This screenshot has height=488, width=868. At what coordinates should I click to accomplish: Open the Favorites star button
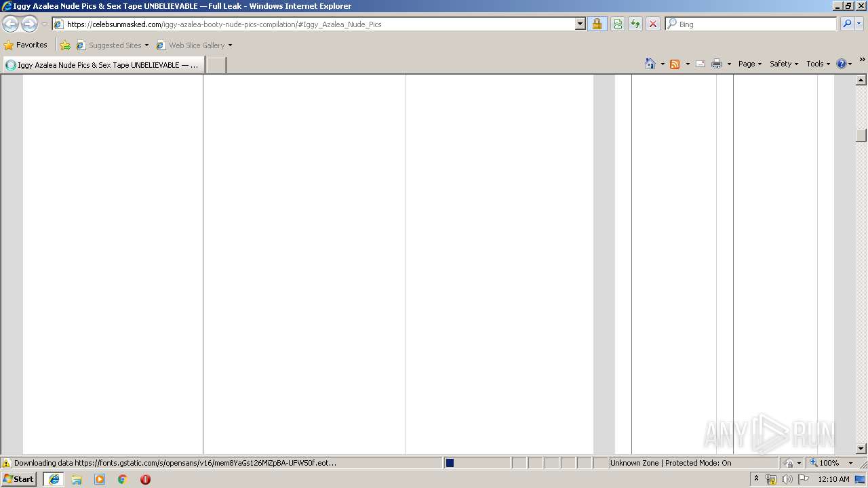(26, 45)
